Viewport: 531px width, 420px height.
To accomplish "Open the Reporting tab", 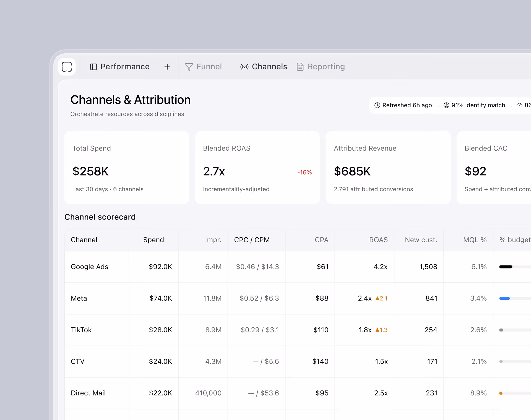I will (321, 67).
